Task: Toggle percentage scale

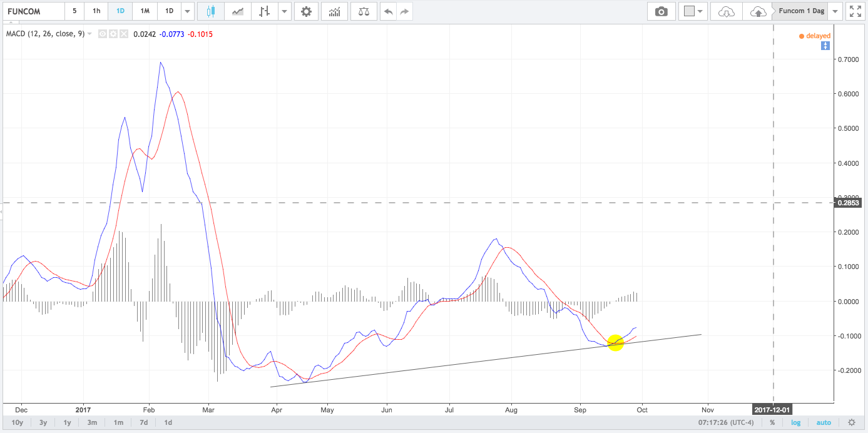Action: point(772,422)
